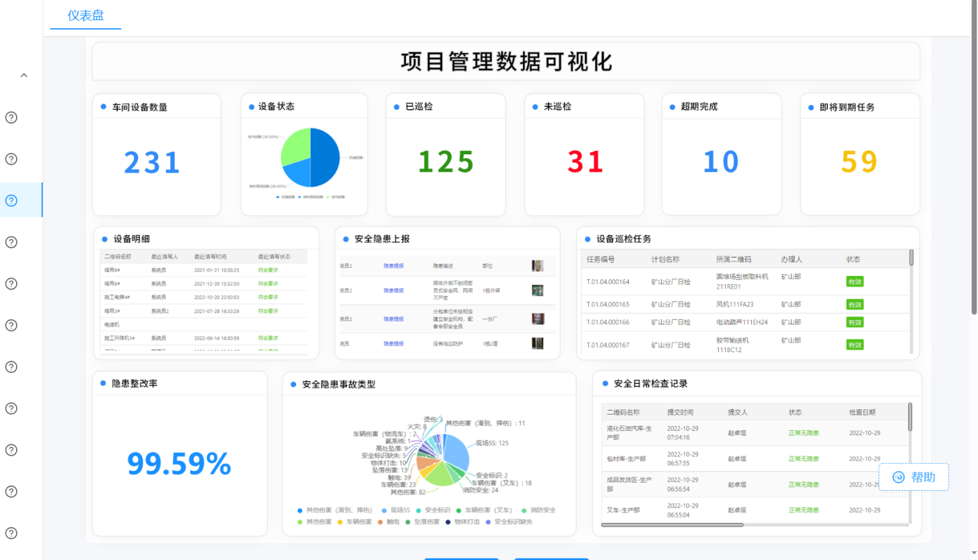Collapse the sidebar with the up chevron

pyautogui.click(x=24, y=75)
